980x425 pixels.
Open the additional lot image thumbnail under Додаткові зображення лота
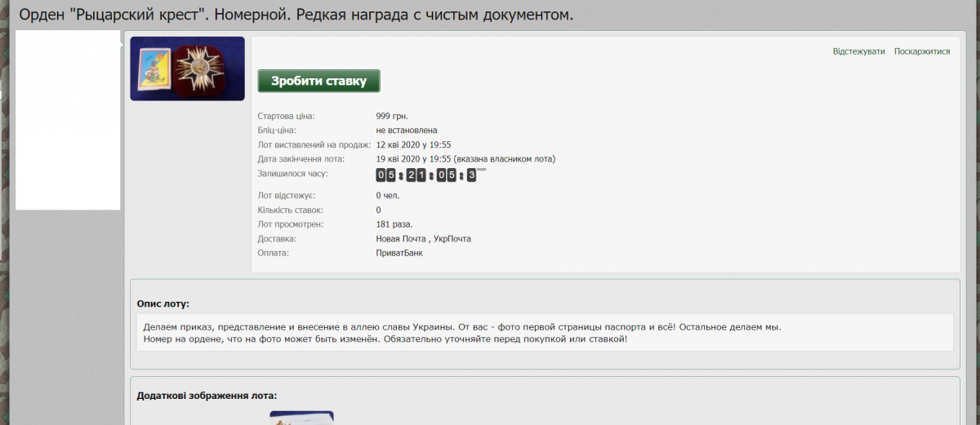[301, 418]
